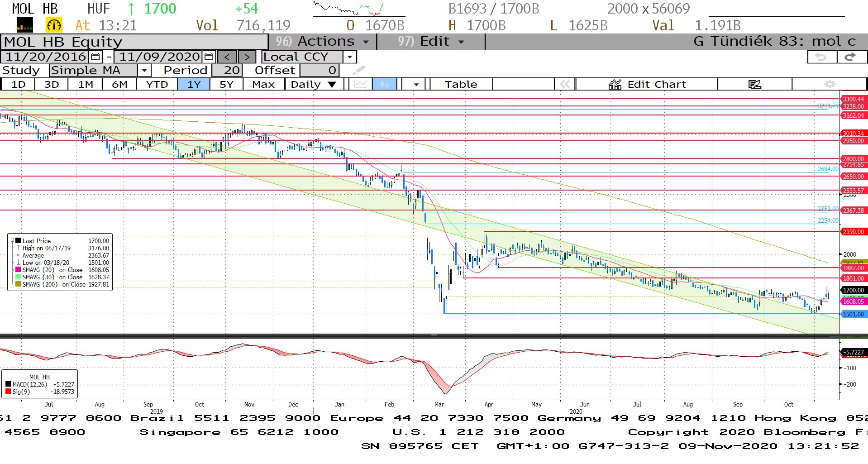The height and width of the screenshot is (464, 868).
Task: Click the 2650.00 level axis label
Action: (854, 177)
